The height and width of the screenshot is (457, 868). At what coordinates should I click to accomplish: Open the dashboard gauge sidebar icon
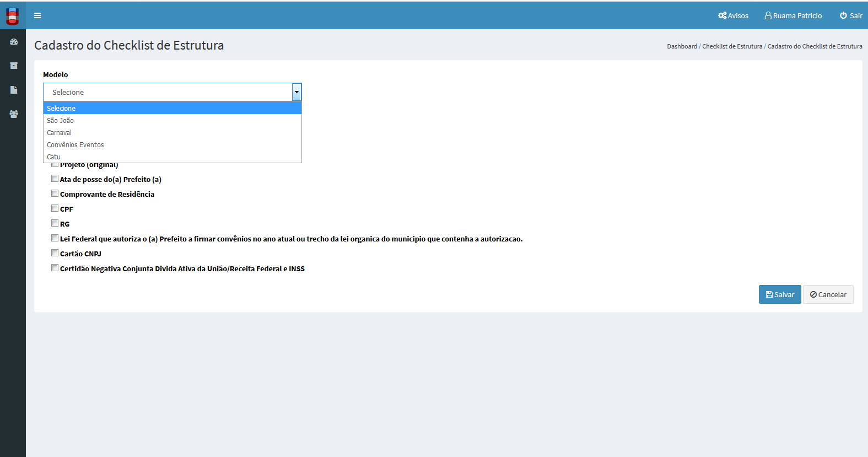click(x=14, y=42)
